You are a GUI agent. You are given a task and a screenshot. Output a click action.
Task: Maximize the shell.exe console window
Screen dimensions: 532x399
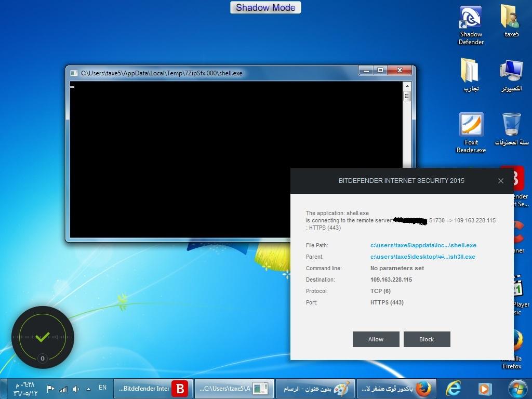(x=380, y=71)
